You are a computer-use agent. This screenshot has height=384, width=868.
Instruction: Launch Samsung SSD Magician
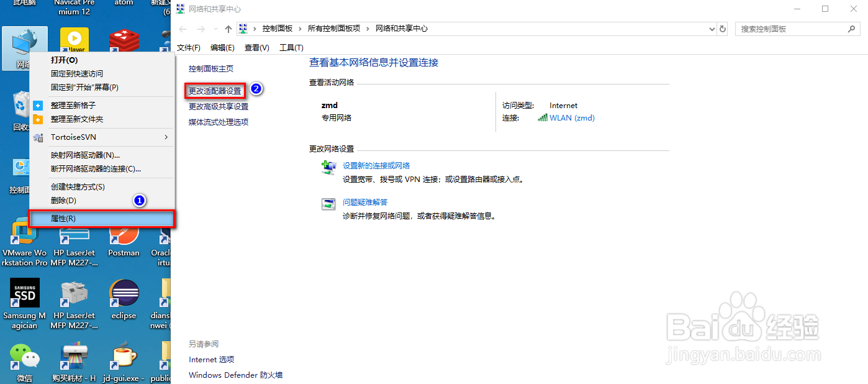pos(24,293)
